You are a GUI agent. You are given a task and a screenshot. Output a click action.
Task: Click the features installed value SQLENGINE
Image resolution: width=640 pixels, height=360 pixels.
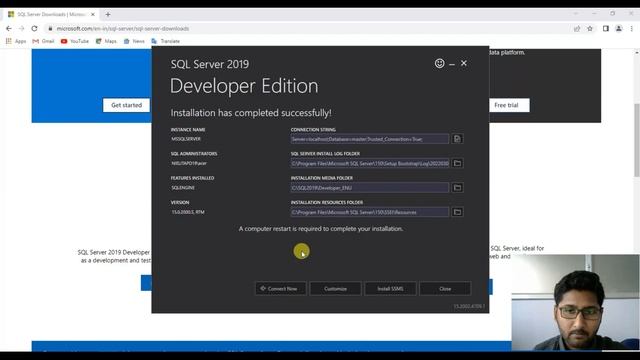pos(183,188)
